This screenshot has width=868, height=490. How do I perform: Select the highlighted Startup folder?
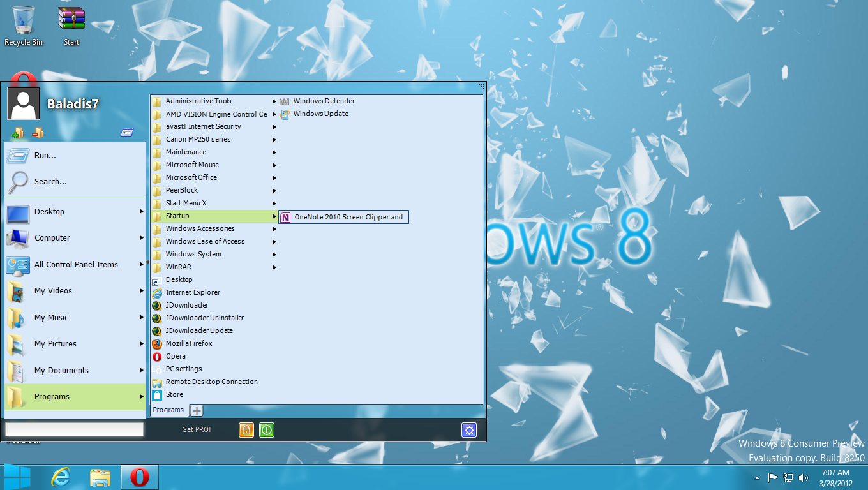click(x=214, y=216)
